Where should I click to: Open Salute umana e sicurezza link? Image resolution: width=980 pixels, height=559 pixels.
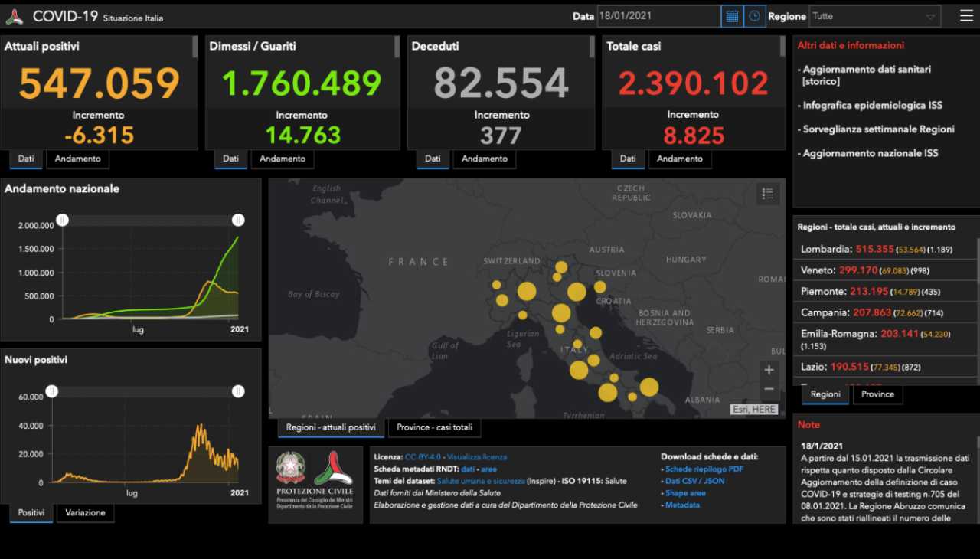(481, 481)
